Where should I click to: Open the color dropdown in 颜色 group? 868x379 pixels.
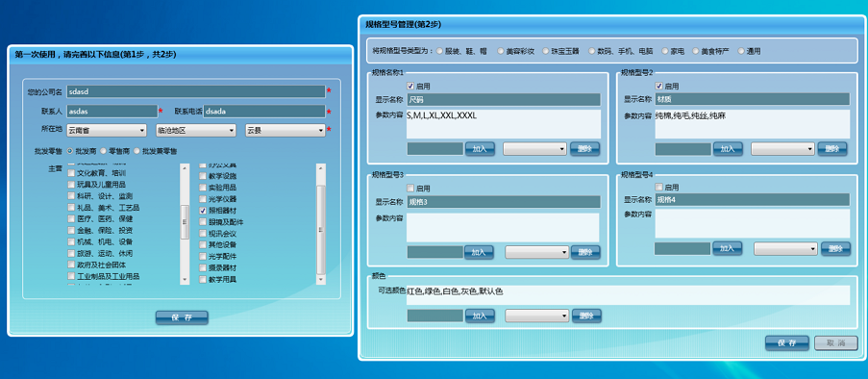click(537, 316)
